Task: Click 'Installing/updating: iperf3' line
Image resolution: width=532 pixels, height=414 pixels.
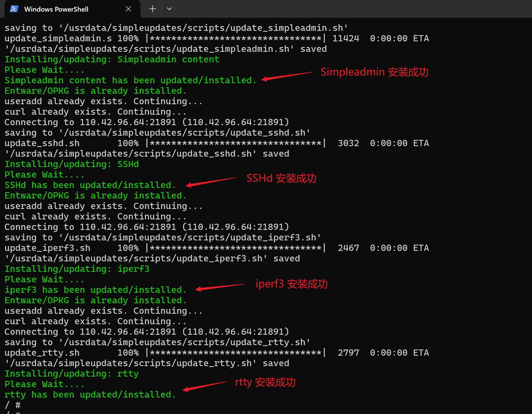Action: click(77, 269)
